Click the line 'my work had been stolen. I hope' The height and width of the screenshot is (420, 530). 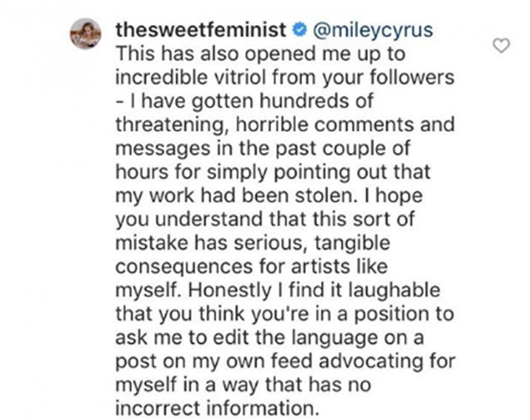click(269, 196)
